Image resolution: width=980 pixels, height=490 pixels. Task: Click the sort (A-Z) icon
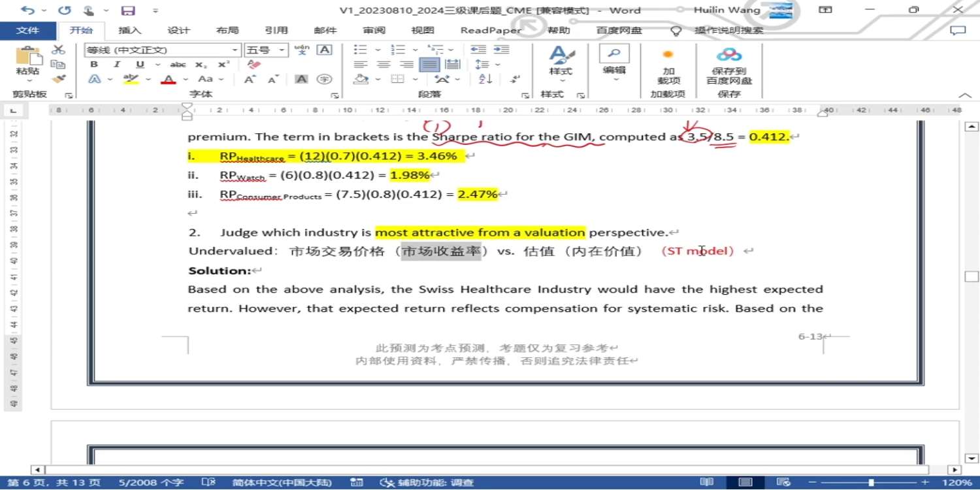(485, 79)
